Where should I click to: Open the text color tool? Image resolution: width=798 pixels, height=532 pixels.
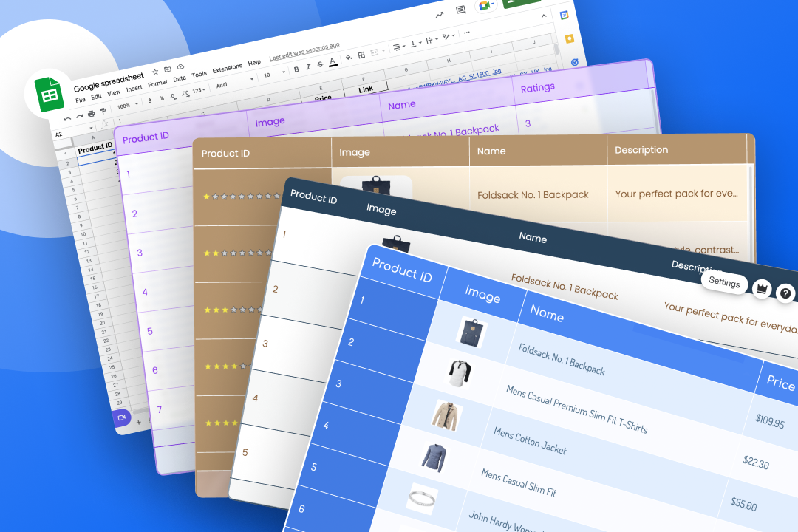(332, 62)
